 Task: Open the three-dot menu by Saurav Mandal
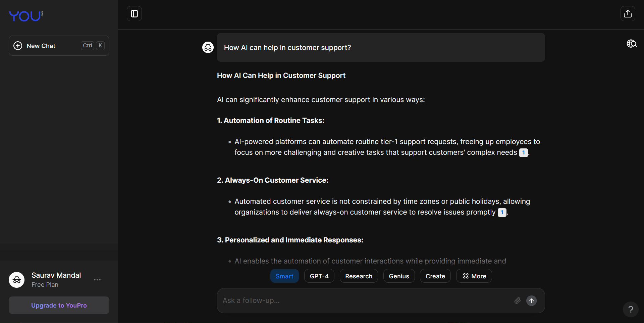(x=97, y=280)
